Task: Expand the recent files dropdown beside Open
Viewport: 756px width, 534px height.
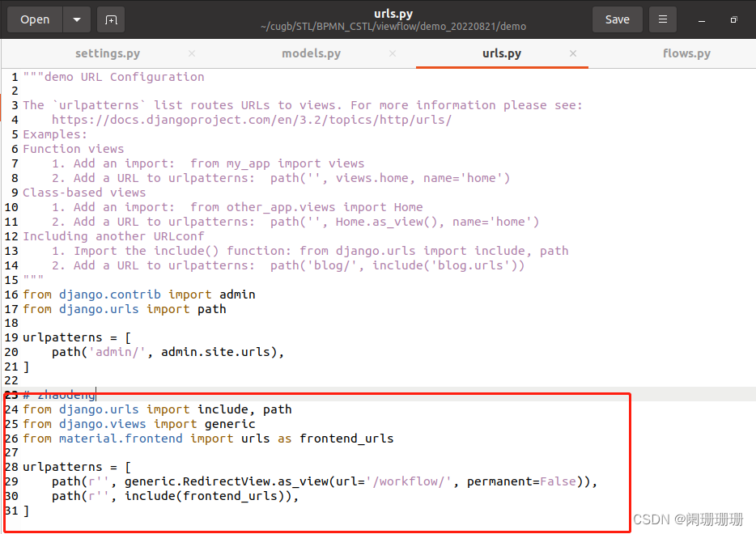Action: (x=76, y=19)
